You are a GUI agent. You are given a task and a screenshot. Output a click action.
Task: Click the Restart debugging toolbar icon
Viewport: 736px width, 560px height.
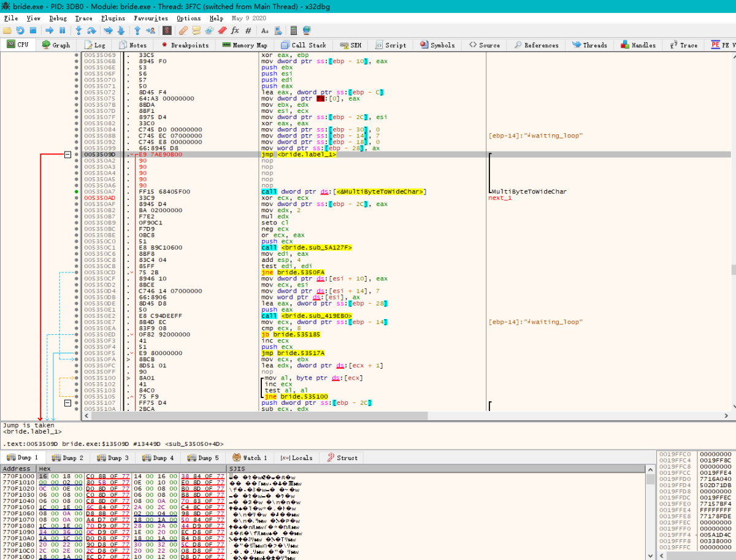click(20, 30)
